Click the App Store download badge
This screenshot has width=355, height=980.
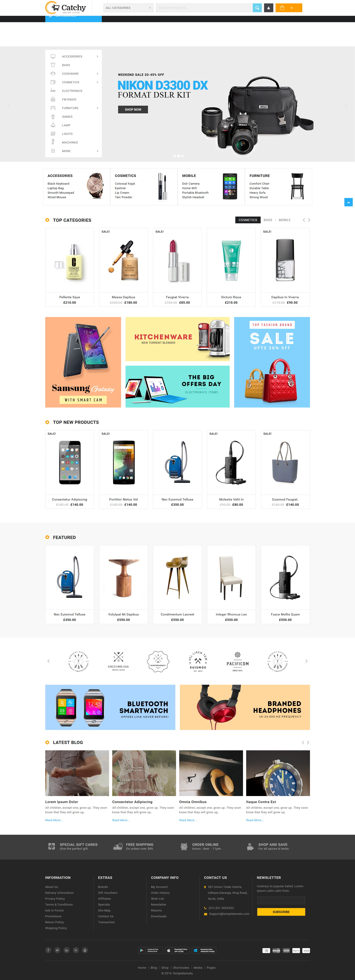tap(177, 950)
